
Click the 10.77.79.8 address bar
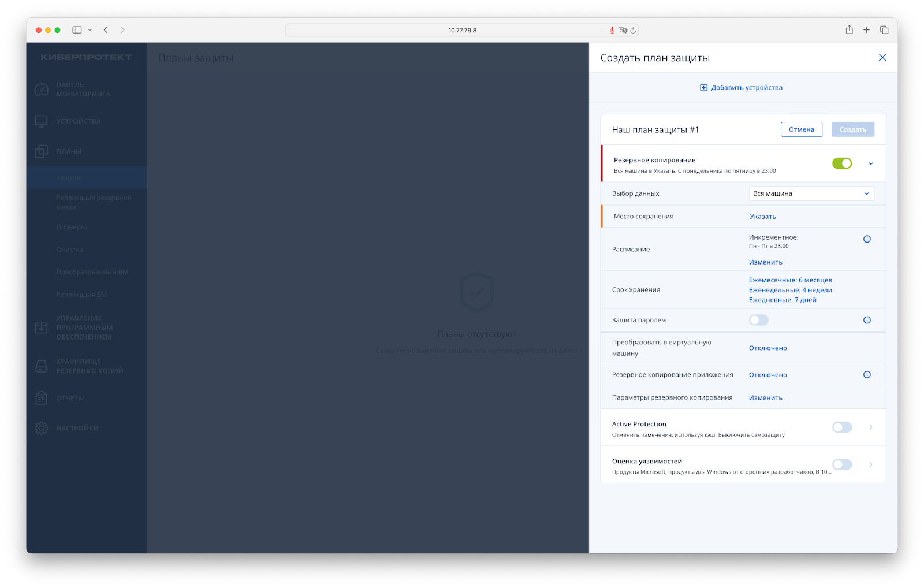pos(462,30)
